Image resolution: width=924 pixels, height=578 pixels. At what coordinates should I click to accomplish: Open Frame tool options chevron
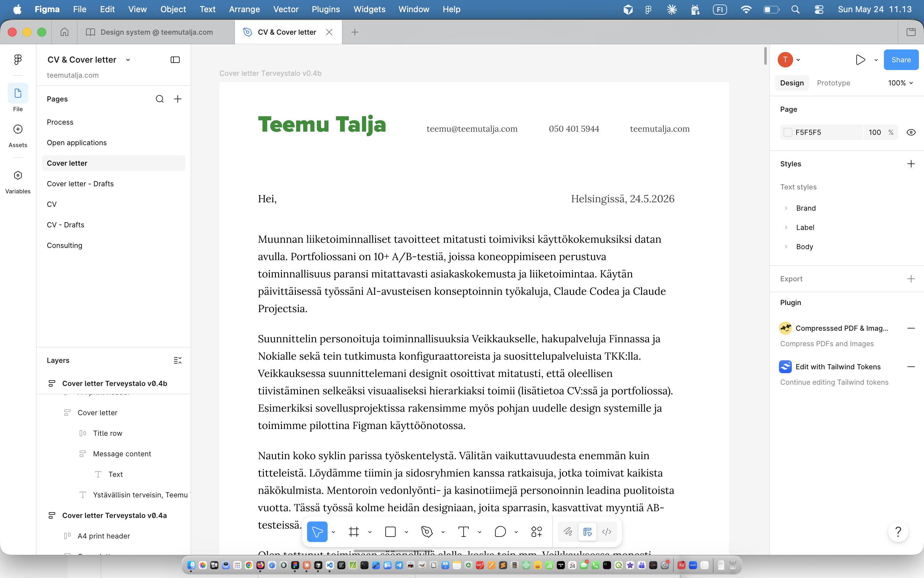click(x=370, y=532)
